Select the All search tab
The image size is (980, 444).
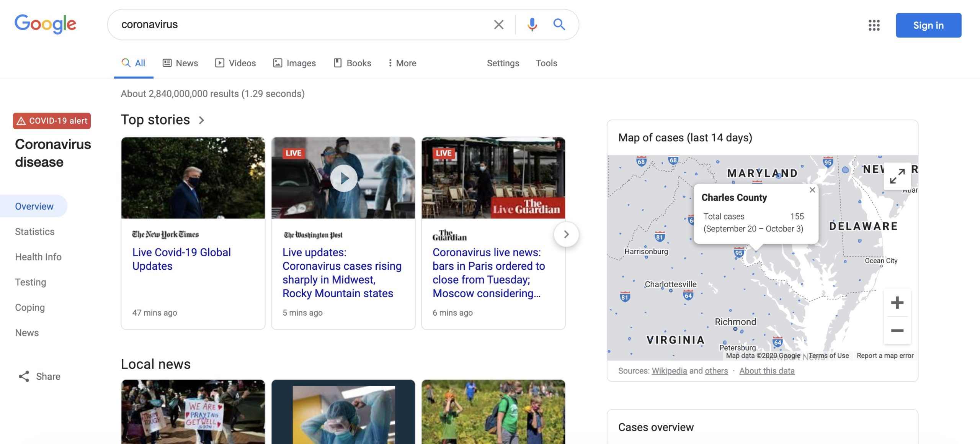tap(133, 63)
